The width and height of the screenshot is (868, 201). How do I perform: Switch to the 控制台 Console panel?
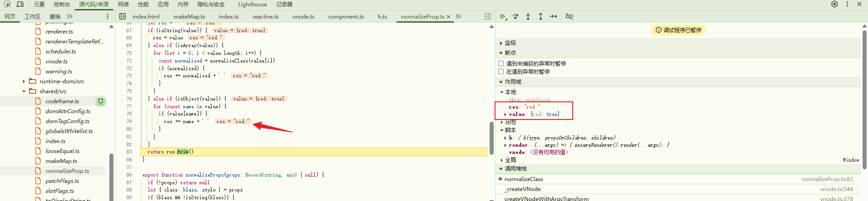pyautogui.click(x=62, y=5)
